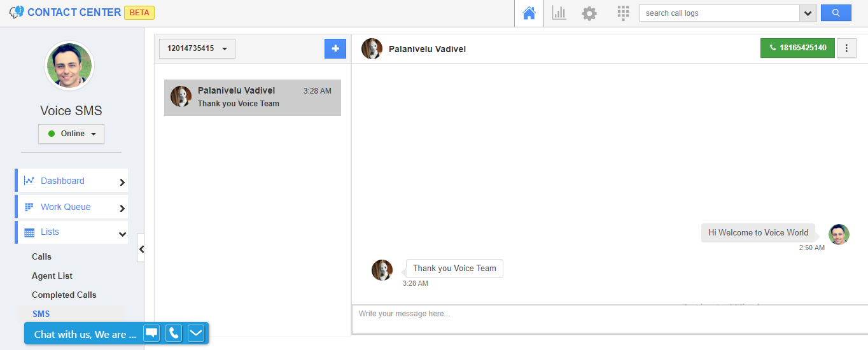Expand the Dashboard menu item
The width and height of the screenshot is (868, 350).
click(71, 181)
